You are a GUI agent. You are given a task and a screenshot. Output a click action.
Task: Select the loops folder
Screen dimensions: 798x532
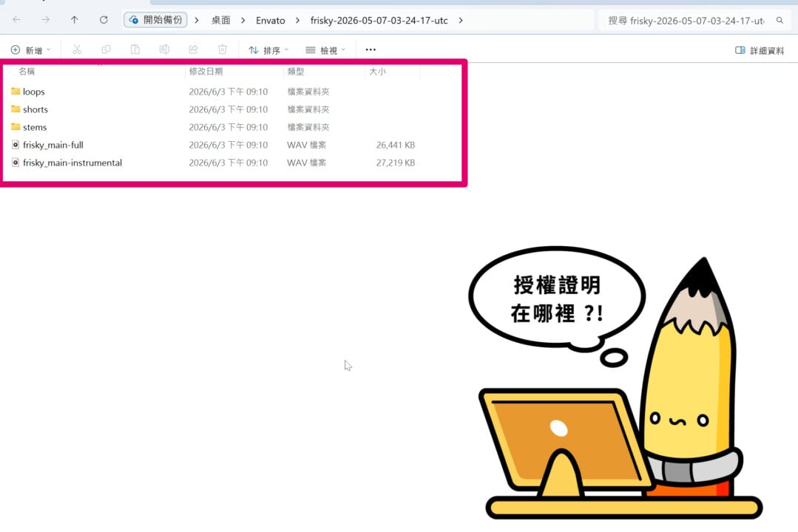(x=33, y=92)
